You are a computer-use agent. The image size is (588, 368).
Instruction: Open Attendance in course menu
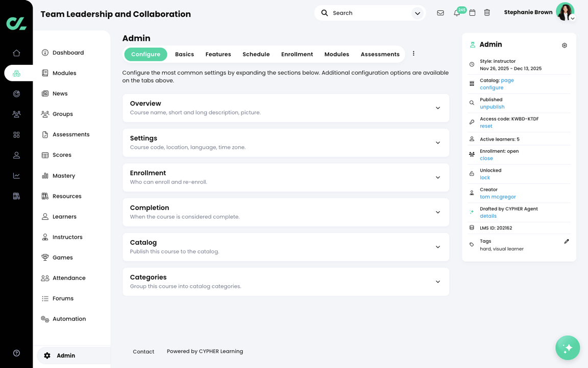(x=69, y=278)
